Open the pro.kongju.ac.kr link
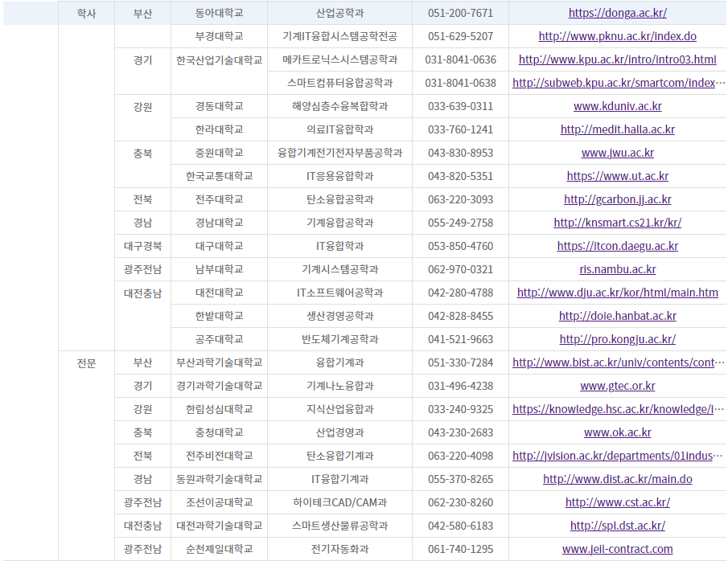 (x=618, y=339)
